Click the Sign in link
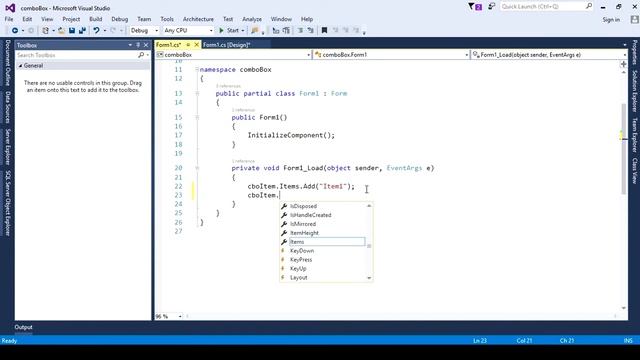The image size is (640, 360). click(611, 19)
